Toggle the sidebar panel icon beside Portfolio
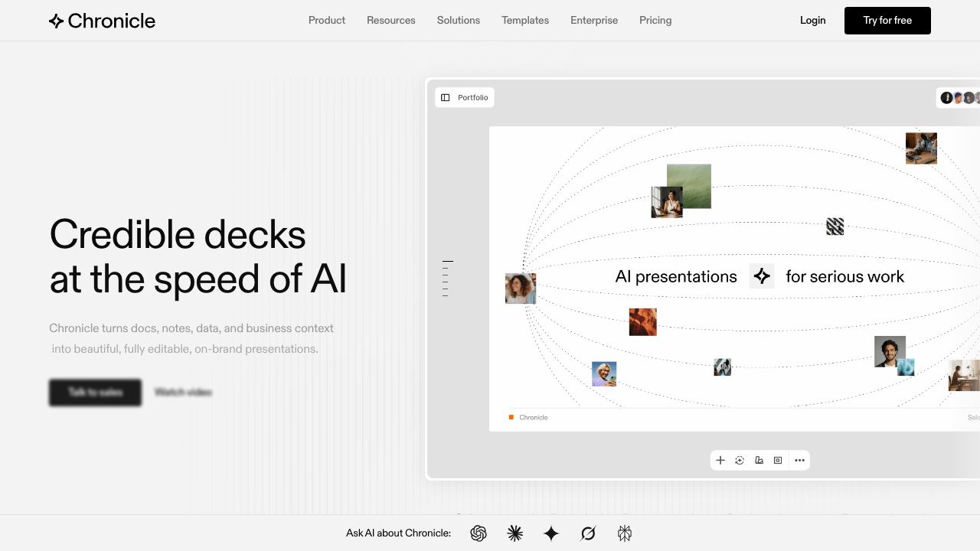This screenshot has width=980, height=551. coord(446,98)
